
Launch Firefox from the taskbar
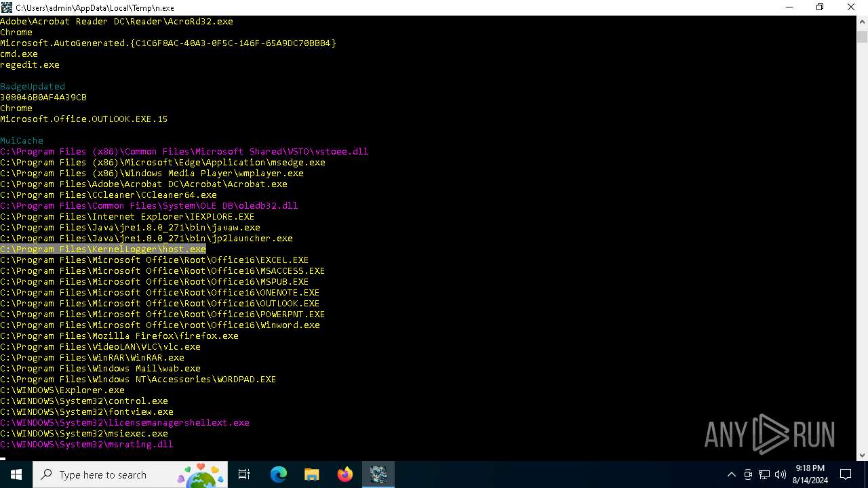click(x=345, y=474)
